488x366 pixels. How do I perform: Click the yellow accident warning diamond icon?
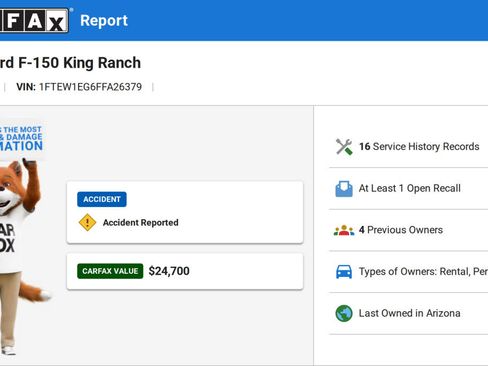87,222
